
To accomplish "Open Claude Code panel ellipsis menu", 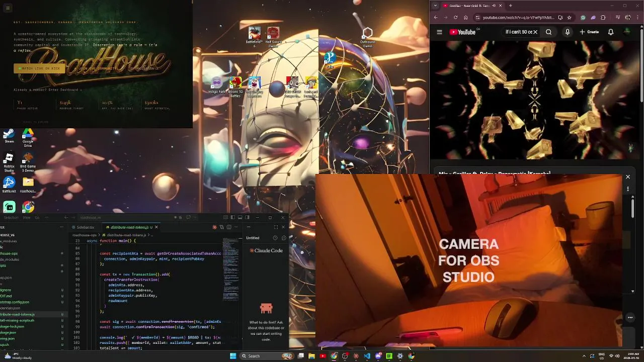I will pos(248,227).
